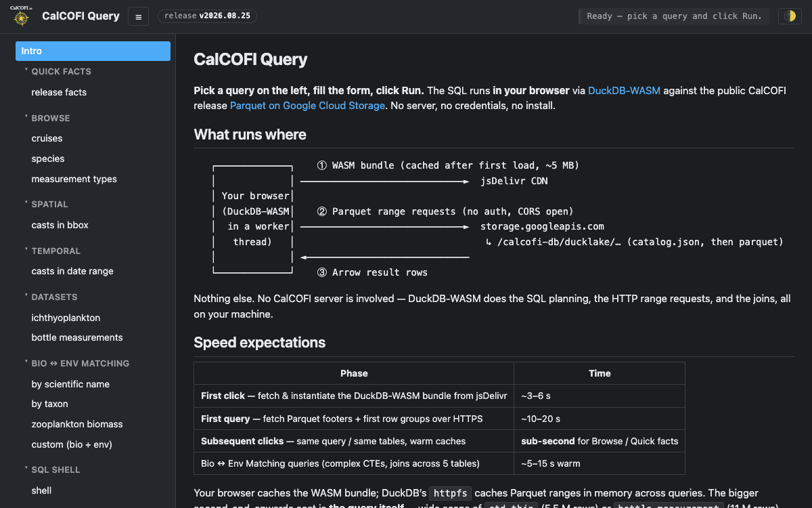The height and width of the screenshot is (508, 812).
Task: Click the '~10–20 s' table cell
Action: pyautogui.click(x=600, y=419)
